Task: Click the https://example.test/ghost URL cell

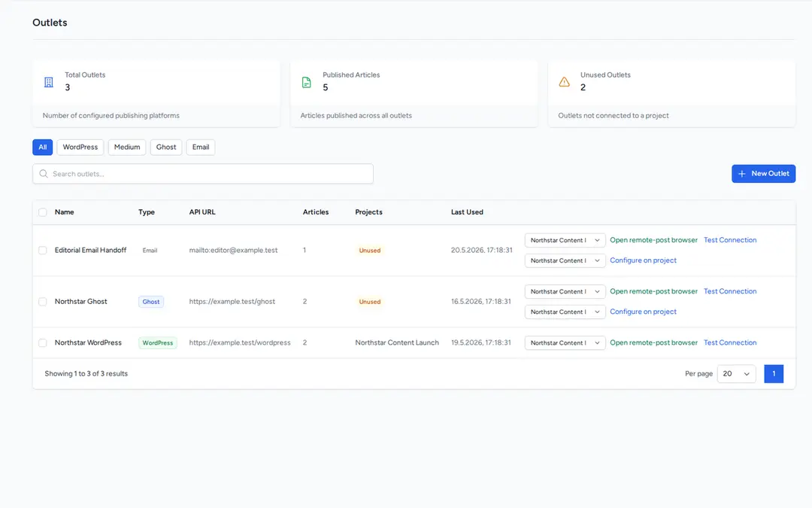Action: pos(232,302)
